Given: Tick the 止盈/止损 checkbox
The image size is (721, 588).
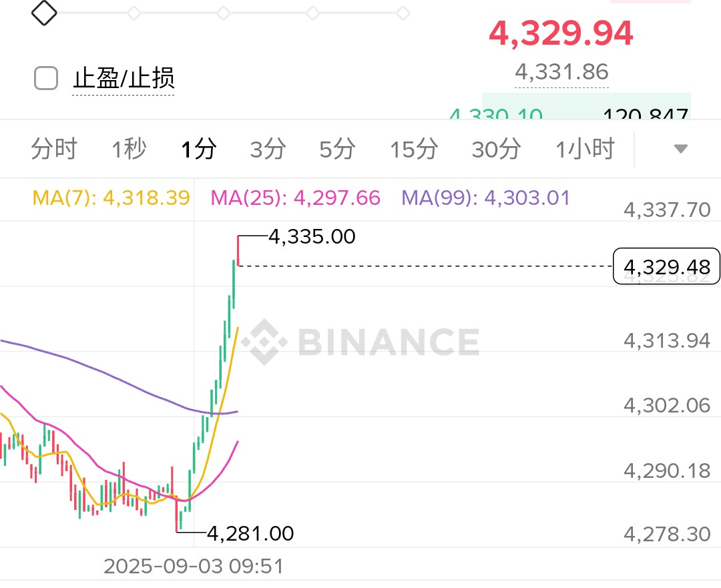Looking at the screenshot, I should click(x=46, y=79).
